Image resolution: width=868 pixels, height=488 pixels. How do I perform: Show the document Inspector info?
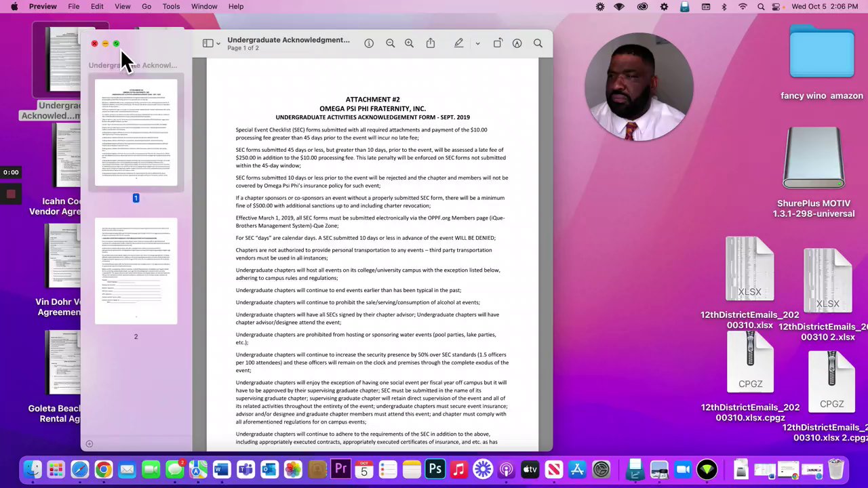coord(369,43)
